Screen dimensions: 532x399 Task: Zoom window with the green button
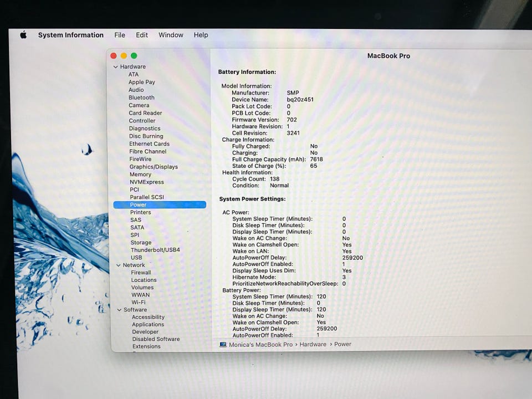(134, 55)
